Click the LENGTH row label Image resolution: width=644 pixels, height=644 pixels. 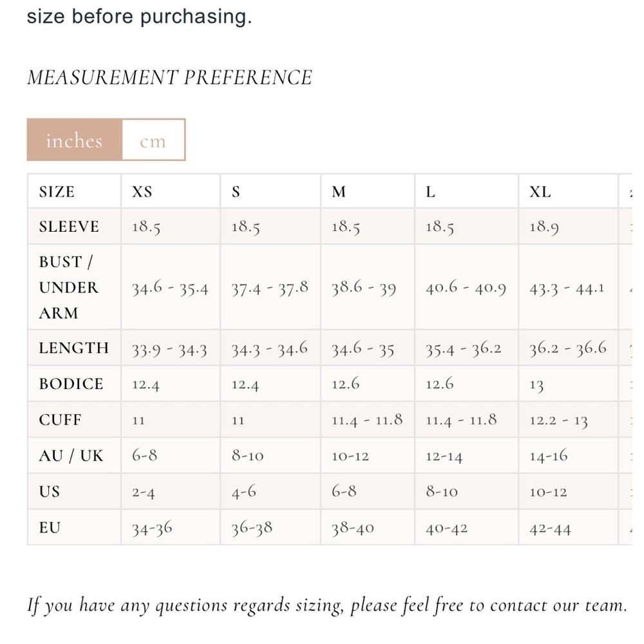coord(74,348)
